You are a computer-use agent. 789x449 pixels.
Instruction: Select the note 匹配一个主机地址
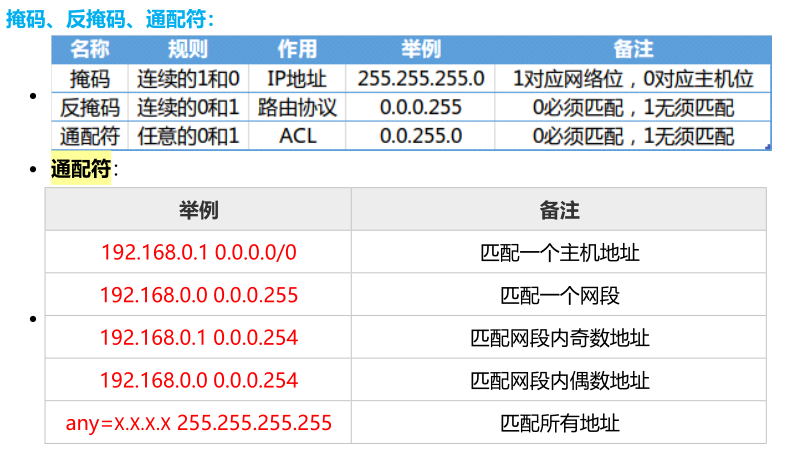tap(560, 252)
